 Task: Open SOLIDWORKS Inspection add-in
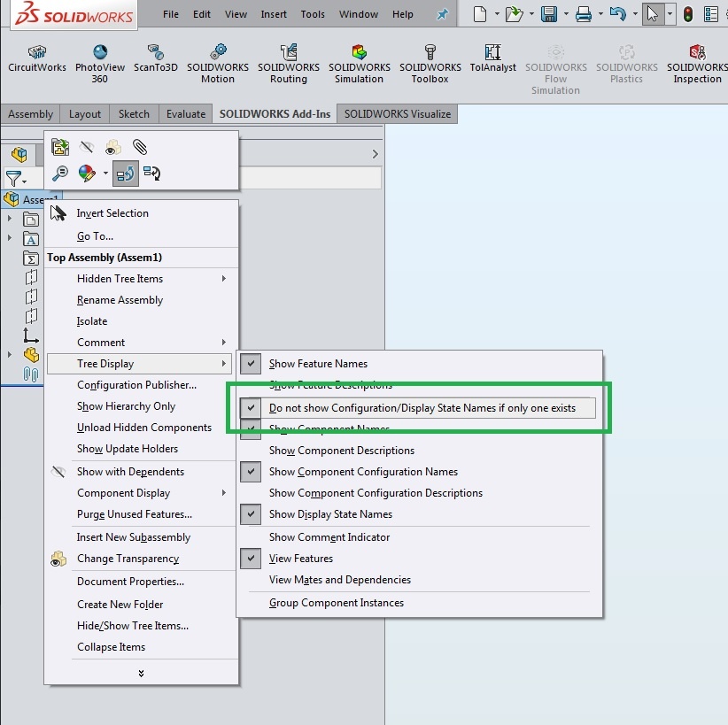pos(697,64)
